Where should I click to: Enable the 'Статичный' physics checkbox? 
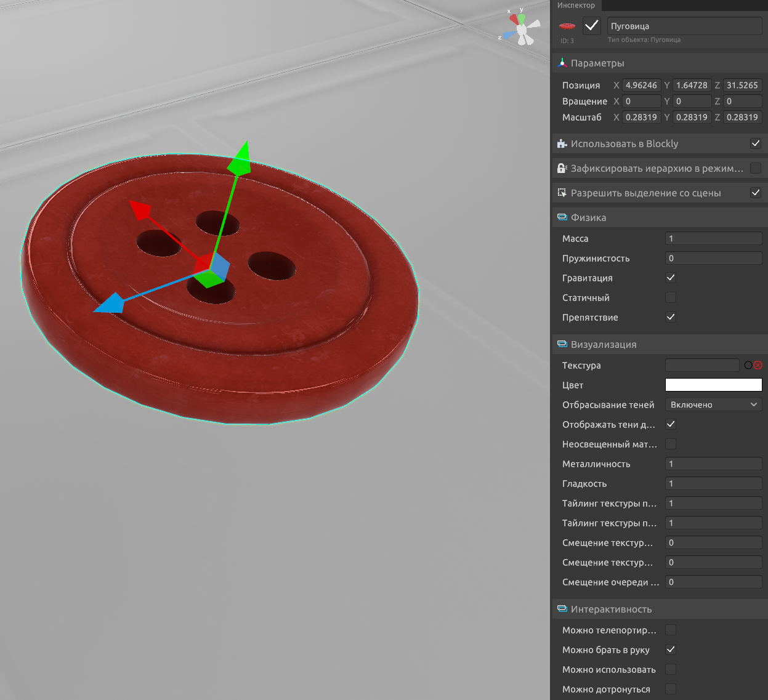pos(671,297)
